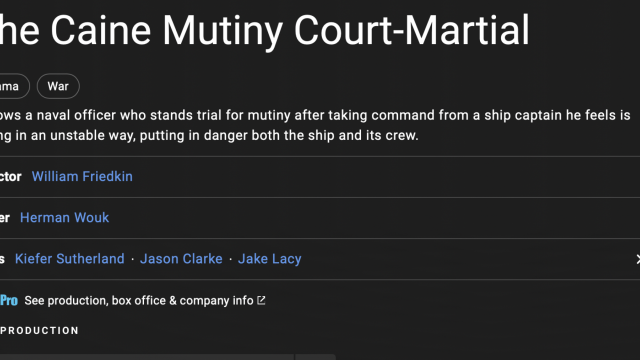Image resolution: width=640 pixels, height=360 pixels.
Task: Click the Director label in the credits row
Action: pos(11,176)
